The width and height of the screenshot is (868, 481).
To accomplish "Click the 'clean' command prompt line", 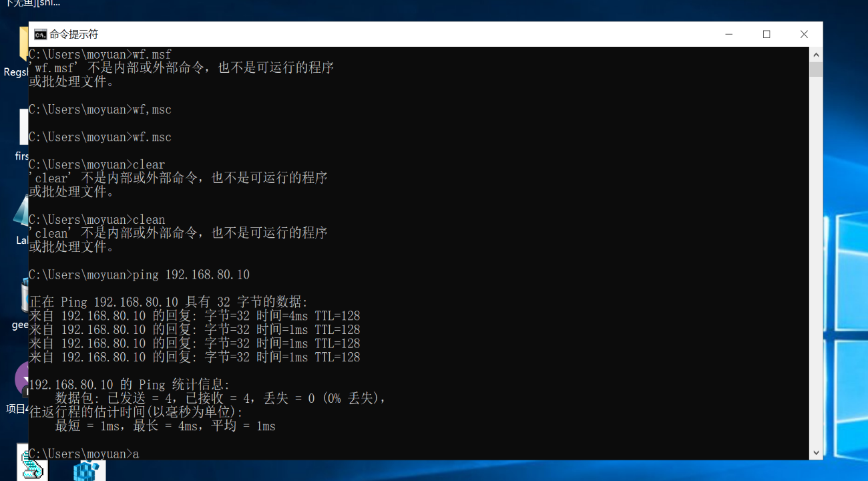I will pyautogui.click(x=97, y=220).
